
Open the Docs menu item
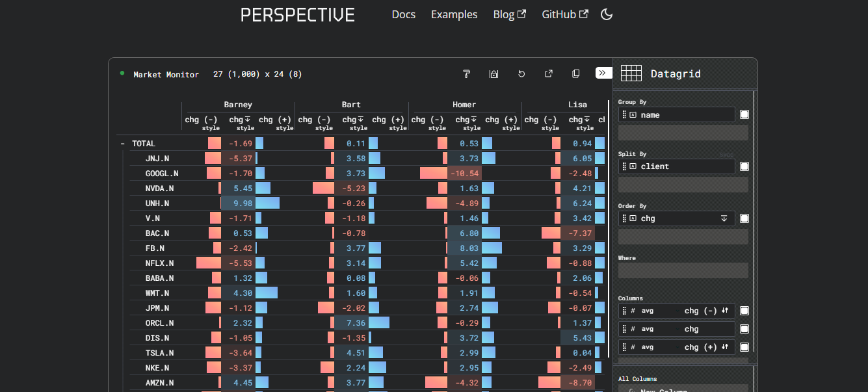[403, 14]
